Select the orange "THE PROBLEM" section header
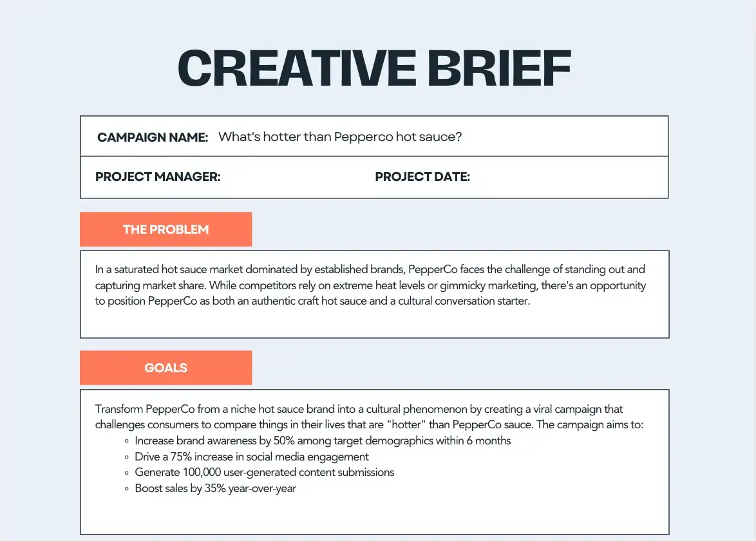Image resolution: width=756 pixels, height=541 pixels. tap(165, 229)
